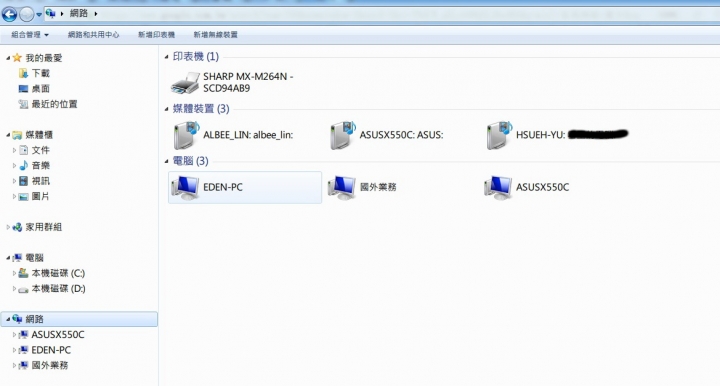Click 網路 breadcrumb in address bar
Image resolution: width=720 pixels, height=386 pixels.
pos(79,13)
